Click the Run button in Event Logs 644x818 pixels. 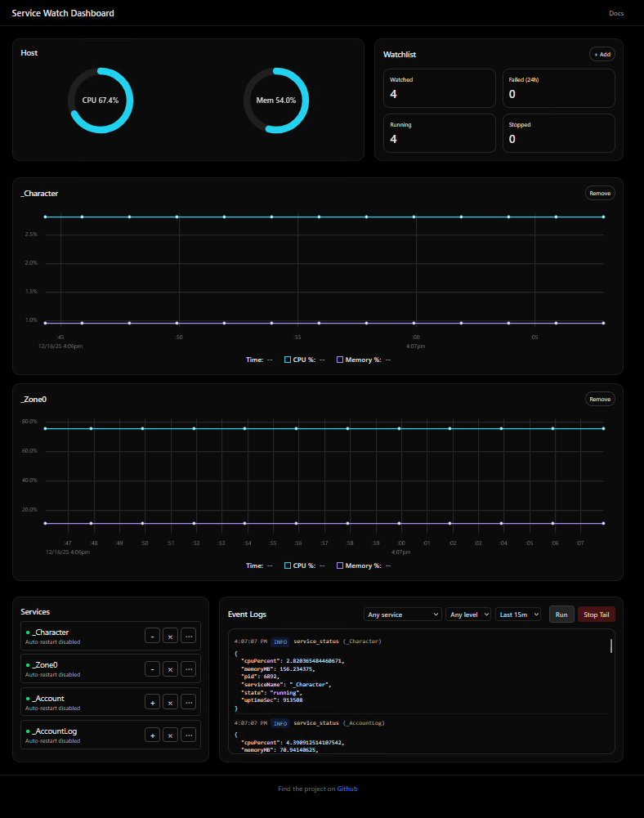click(x=561, y=615)
